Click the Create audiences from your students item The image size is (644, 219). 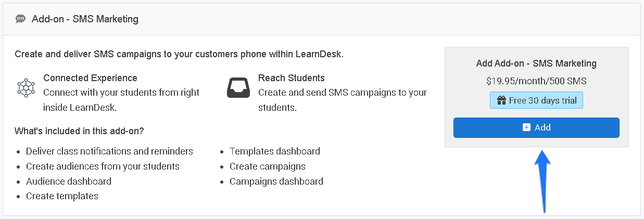click(103, 166)
